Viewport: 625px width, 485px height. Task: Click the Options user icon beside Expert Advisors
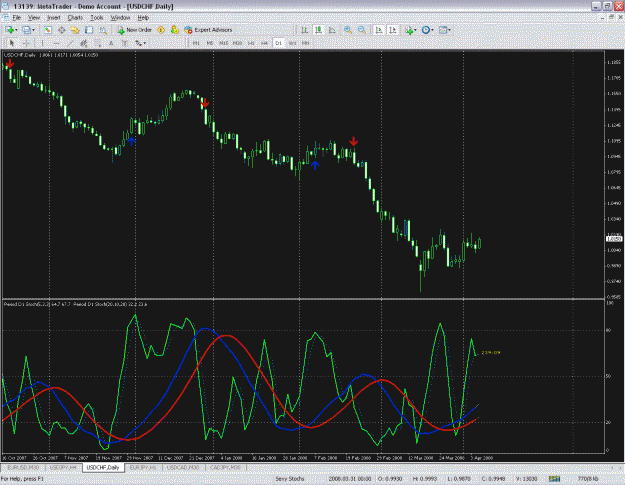click(x=175, y=30)
